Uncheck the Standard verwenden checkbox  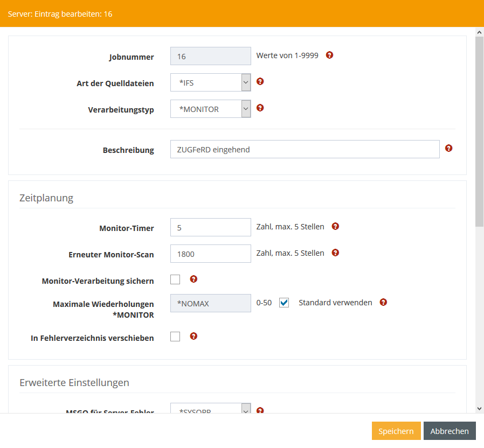tap(284, 303)
